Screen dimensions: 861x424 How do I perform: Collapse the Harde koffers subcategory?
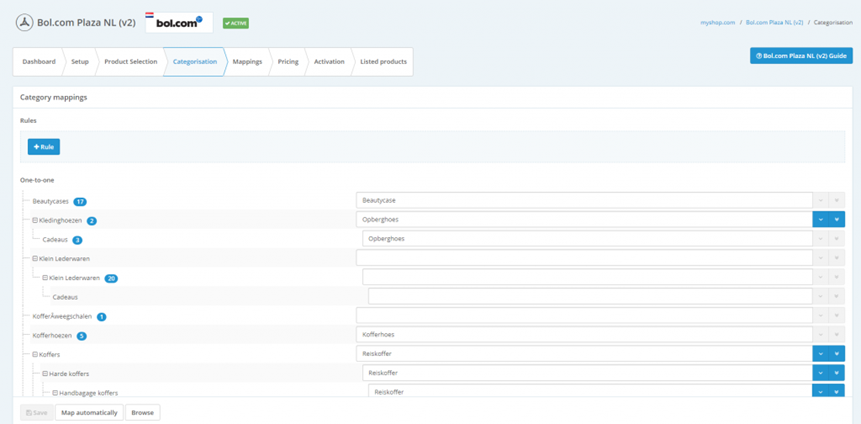tap(45, 373)
